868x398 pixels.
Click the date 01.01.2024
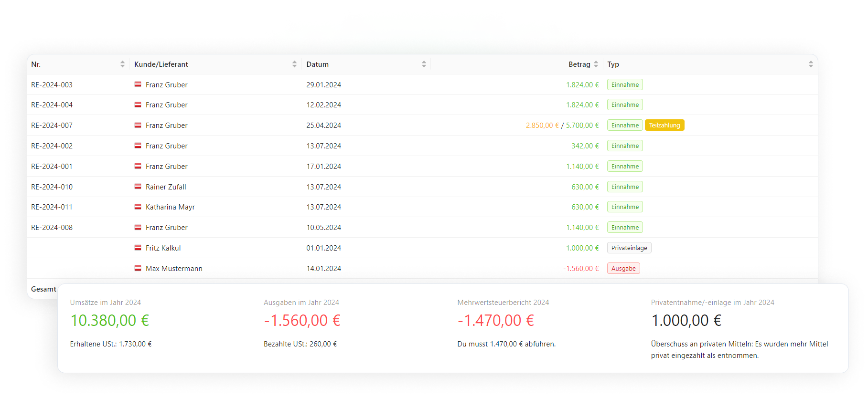(x=323, y=248)
